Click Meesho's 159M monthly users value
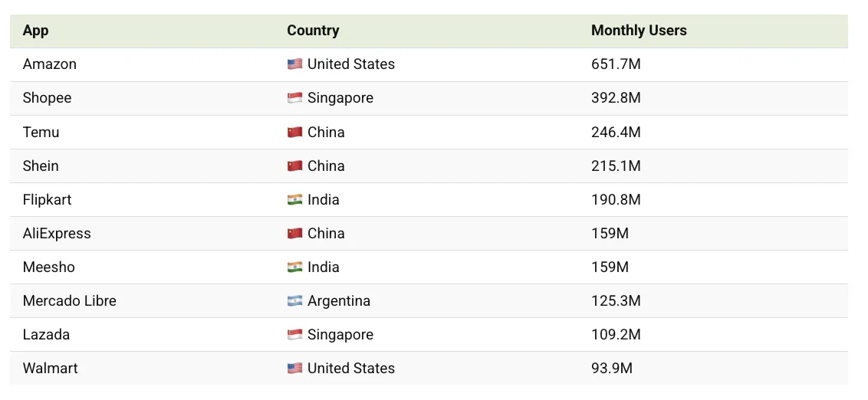 610,267
